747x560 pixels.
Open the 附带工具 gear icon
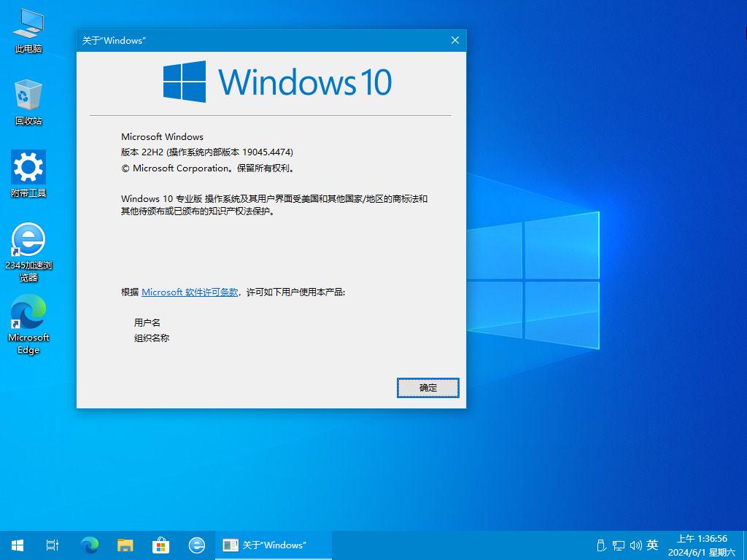click(28, 174)
